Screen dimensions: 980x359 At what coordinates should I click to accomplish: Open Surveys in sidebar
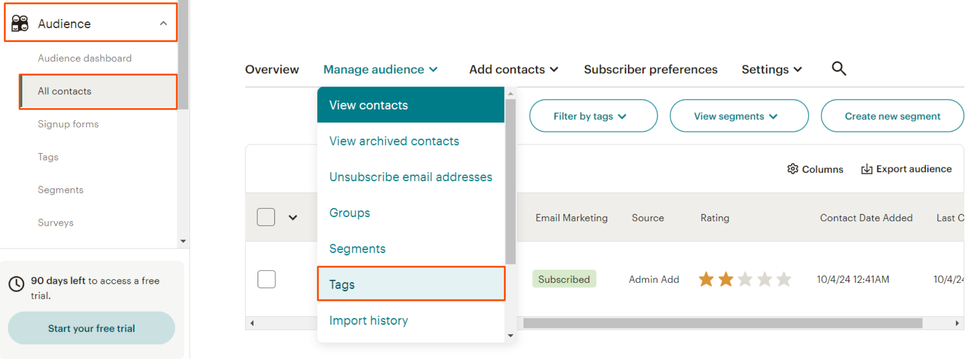tap(55, 223)
